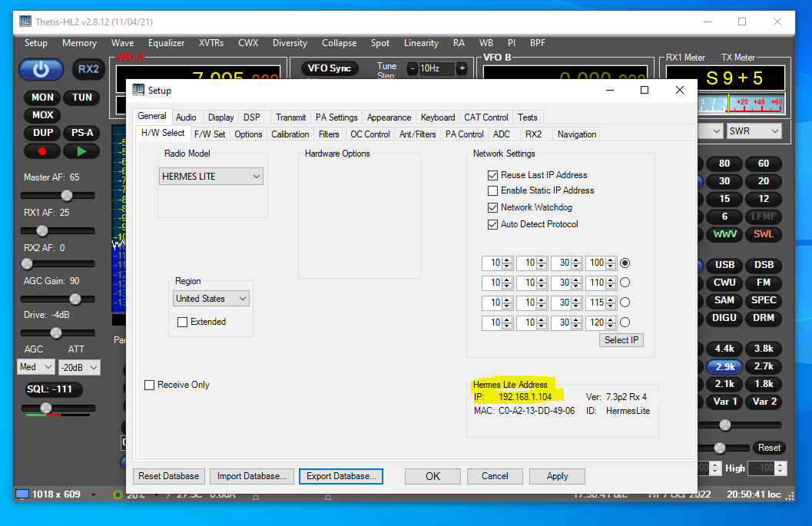Toggle the DUP duplex button

(x=42, y=133)
